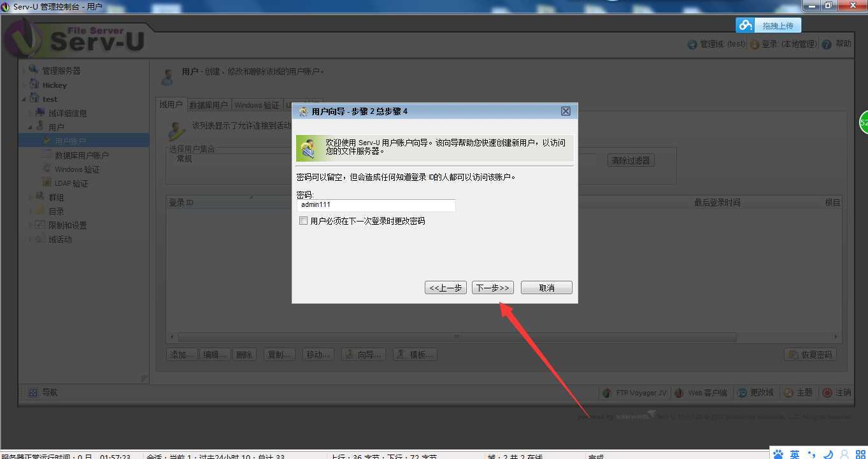Click the 拖拽上传 button
This screenshot has width=868, height=459.
pos(778,25)
